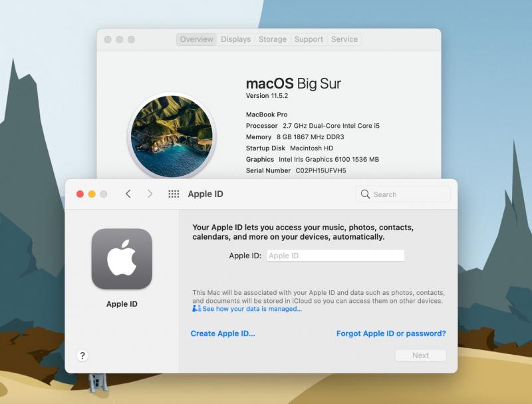
Task: Click the Apple ID label under the logo
Action: click(122, 304)
